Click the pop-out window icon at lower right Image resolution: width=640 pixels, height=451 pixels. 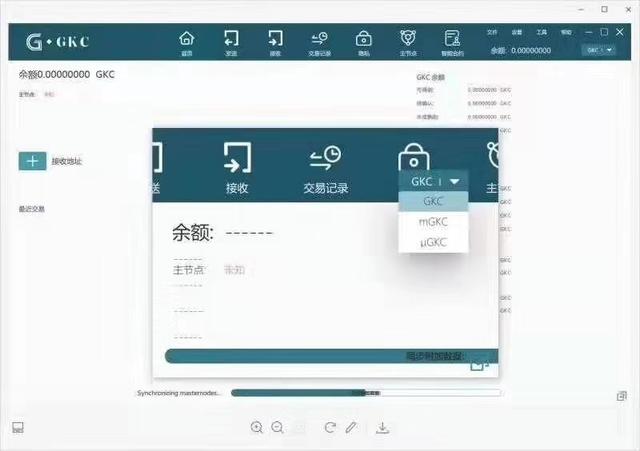pos(622,395)
